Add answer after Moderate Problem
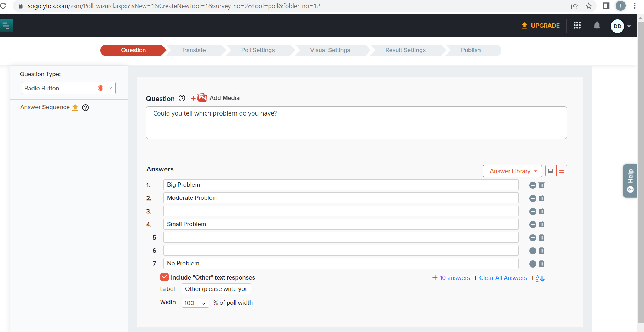 [533, 198]
